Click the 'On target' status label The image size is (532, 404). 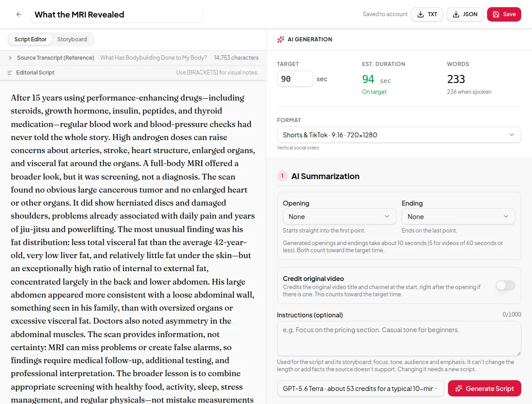[x=374, y=92]
